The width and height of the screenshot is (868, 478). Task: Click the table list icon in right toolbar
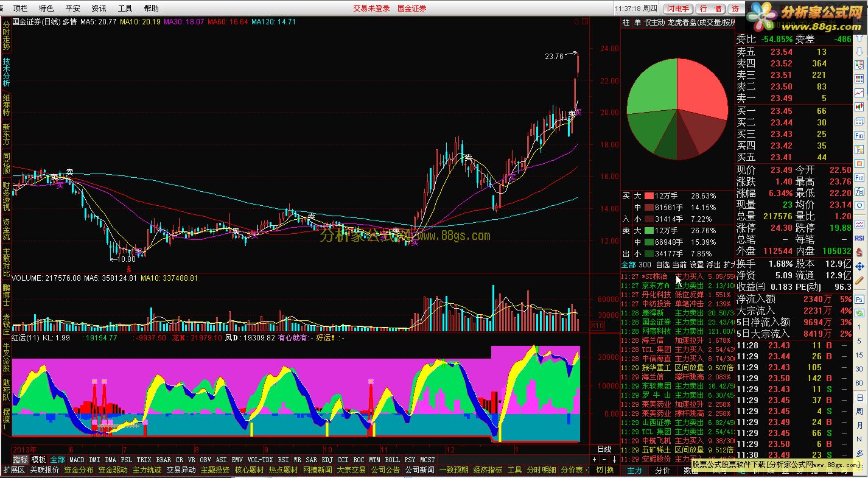859,78
